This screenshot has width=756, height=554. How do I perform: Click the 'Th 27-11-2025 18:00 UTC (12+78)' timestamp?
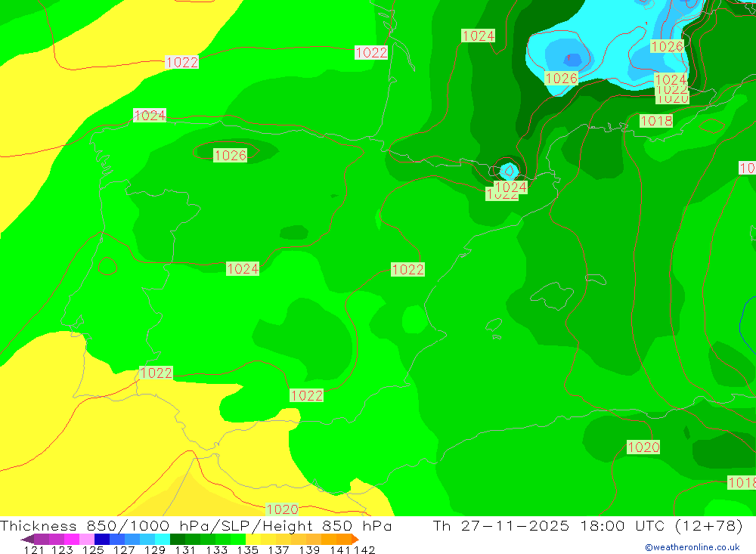pos(587,525)
